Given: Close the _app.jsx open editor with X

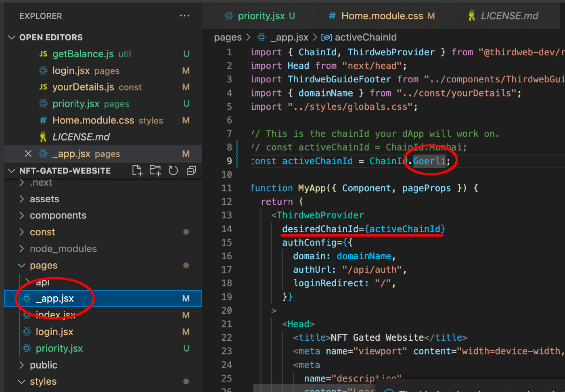Looking at the screenshot, I should (x=28, y=153).
